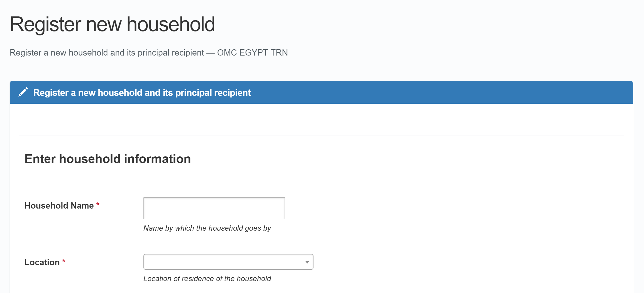Image resolution: width=644 pixels, height=293 pixels.
Task: Click the 'Enter household information' heading
Action: tap(107, 159)
